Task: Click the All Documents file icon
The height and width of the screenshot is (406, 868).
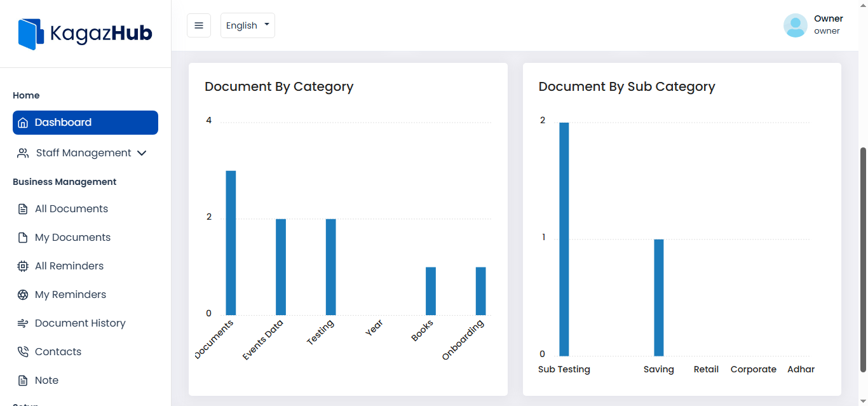Action: (x=23, y=209)
